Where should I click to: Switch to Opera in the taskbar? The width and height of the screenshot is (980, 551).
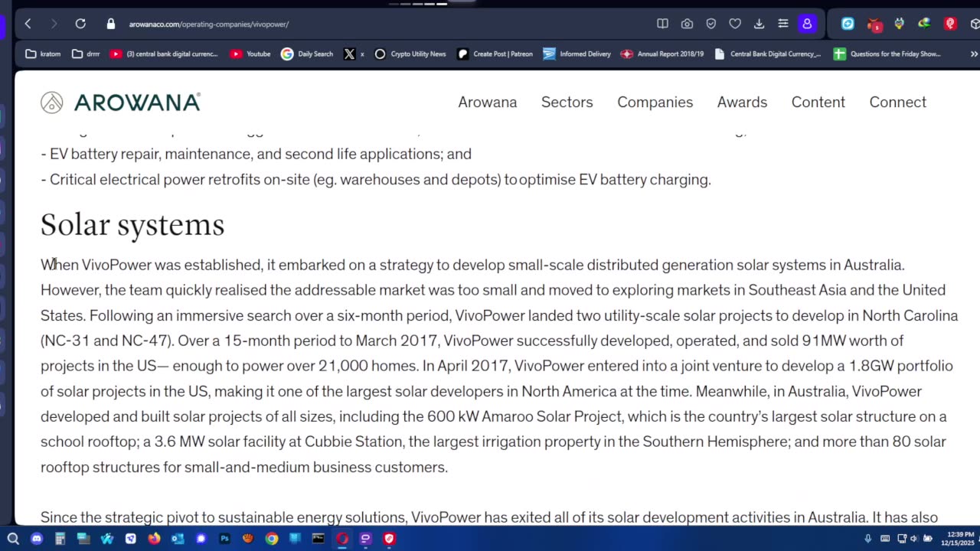342,539
